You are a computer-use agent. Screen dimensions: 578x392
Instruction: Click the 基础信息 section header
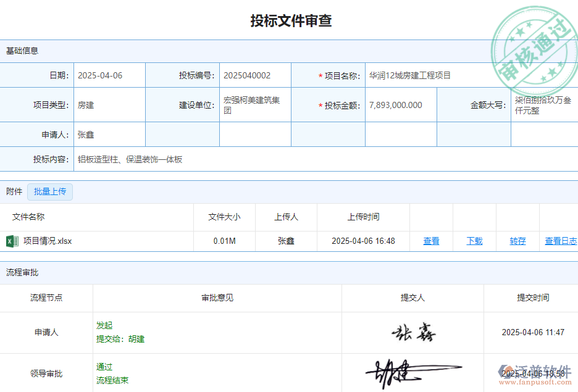(x=20, y=51)
